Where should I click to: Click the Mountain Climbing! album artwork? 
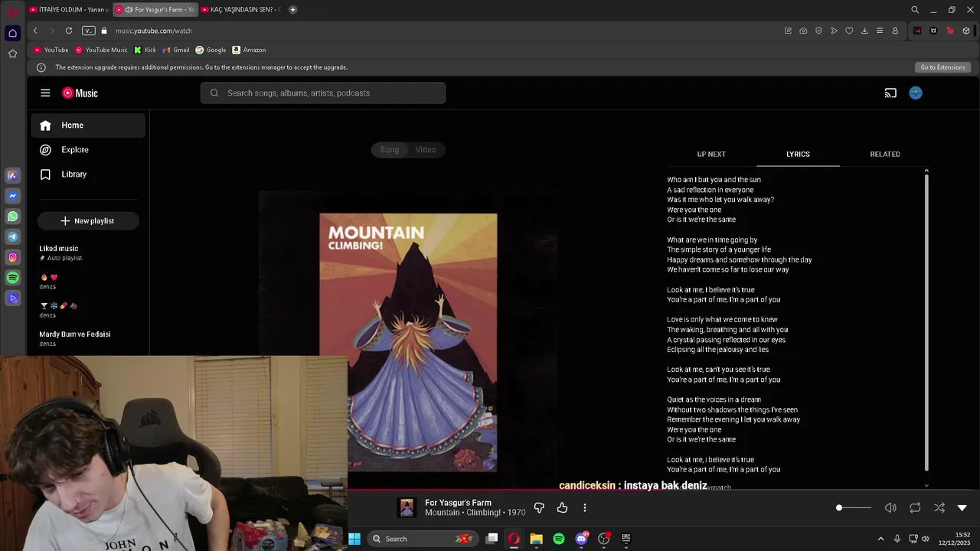click(408, 342)
